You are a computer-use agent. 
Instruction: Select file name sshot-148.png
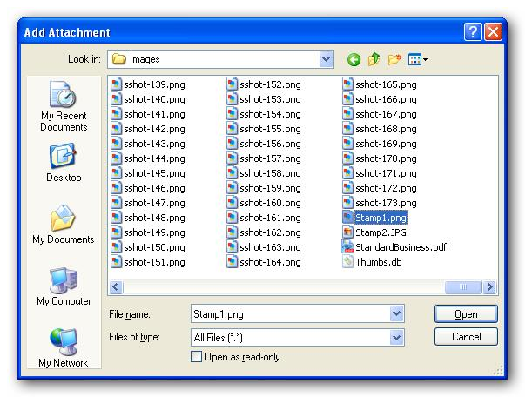[x=154, y=218]
